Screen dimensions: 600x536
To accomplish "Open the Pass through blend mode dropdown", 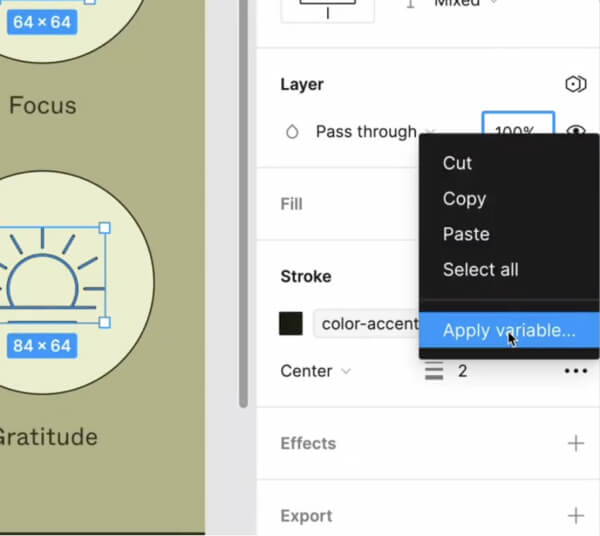I will pyautogui.click(x=366, y=132).
